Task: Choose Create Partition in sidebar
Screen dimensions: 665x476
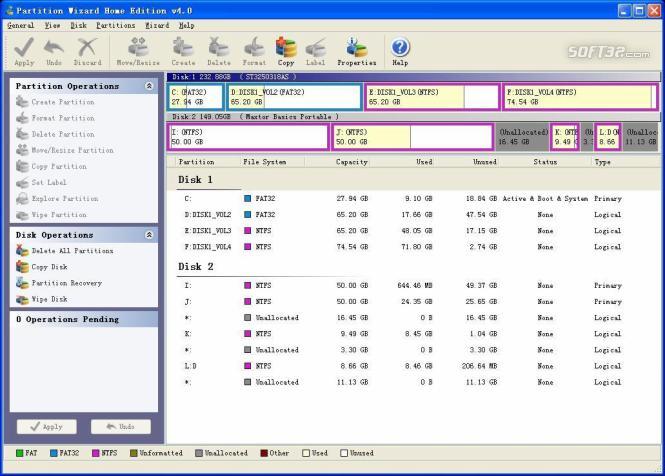Action: [x=55, y=102]
